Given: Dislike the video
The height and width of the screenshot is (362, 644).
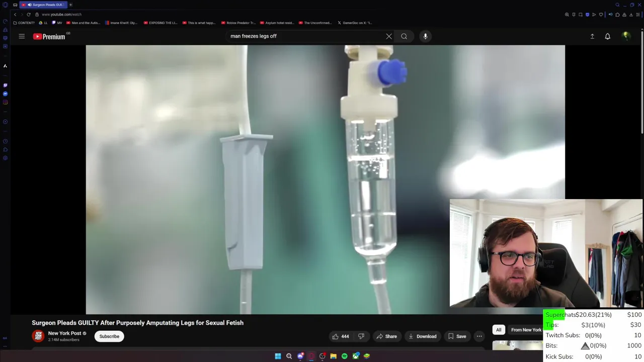Looking at the screenshot, I should (361, 336).
